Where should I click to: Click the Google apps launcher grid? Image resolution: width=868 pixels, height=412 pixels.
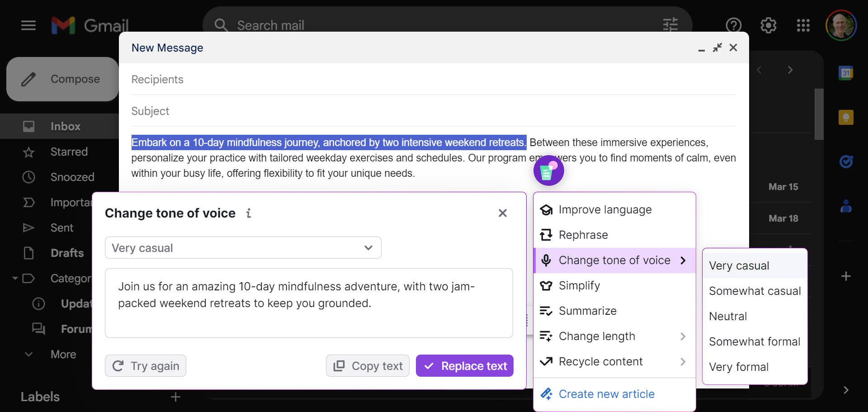click(x=804, y=26)
